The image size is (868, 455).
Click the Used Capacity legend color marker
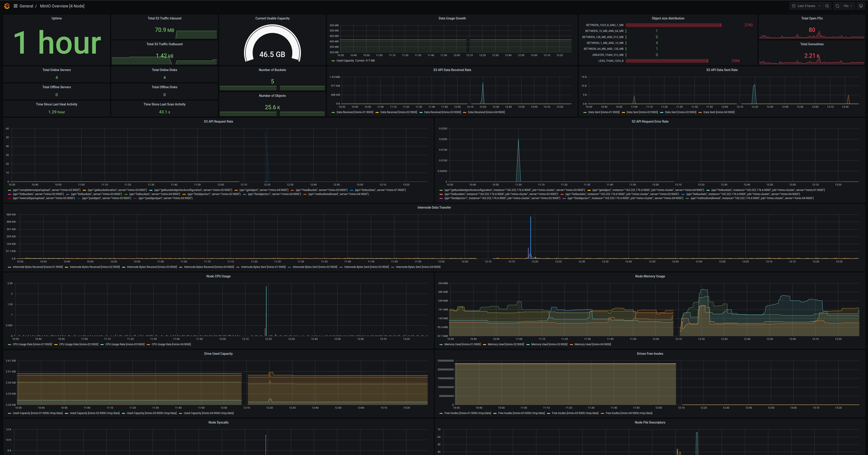334,61
